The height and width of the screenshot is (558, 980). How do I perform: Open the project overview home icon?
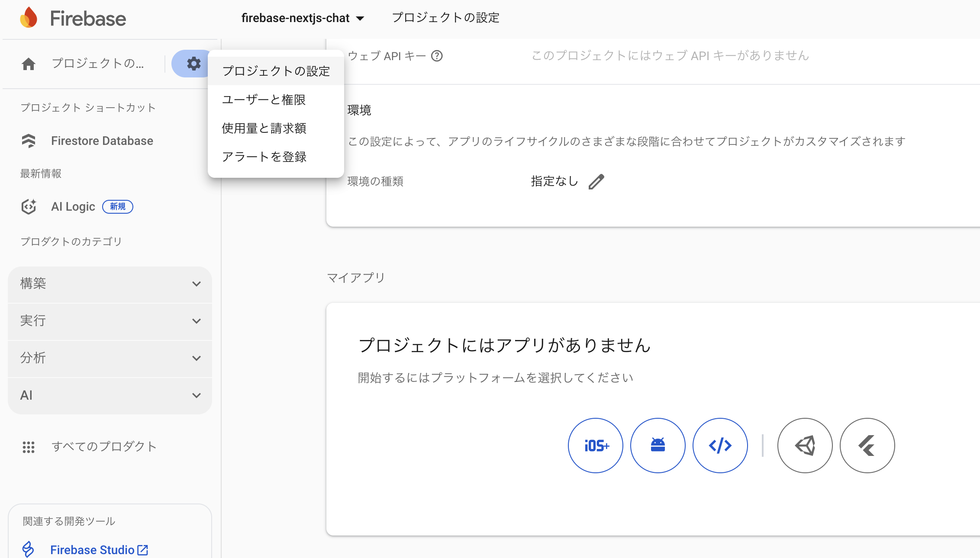pos(29,64)
